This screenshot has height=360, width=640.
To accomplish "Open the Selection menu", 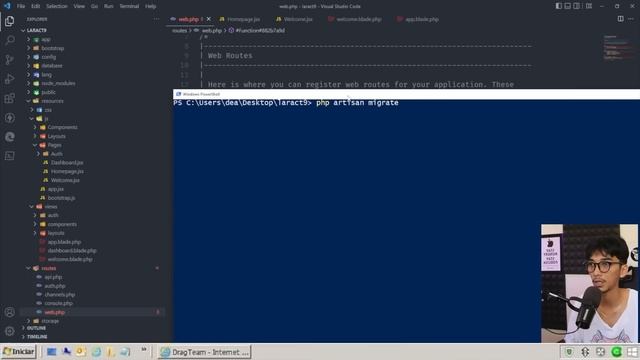I will (57, 6).
